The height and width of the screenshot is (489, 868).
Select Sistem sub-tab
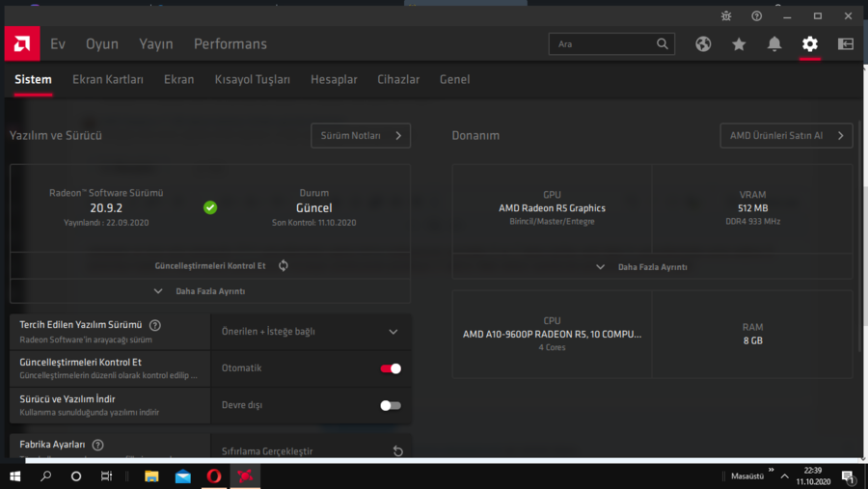coord(33,80)
